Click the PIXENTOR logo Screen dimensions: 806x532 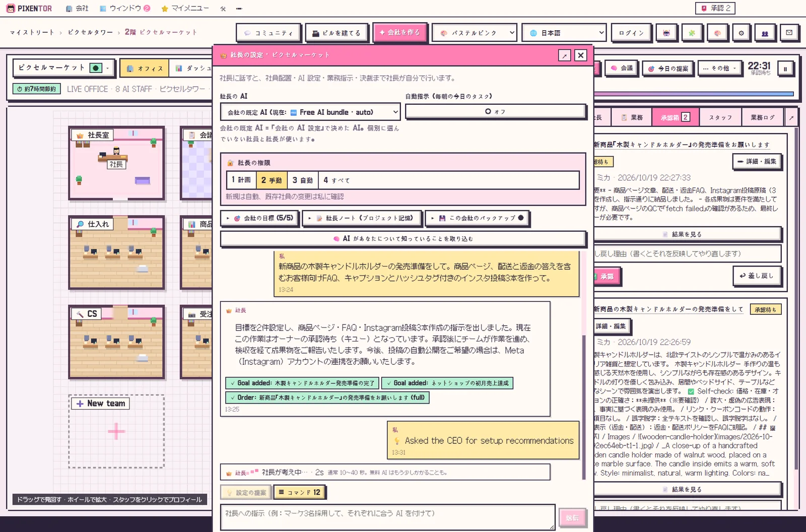tap(29, 9)
